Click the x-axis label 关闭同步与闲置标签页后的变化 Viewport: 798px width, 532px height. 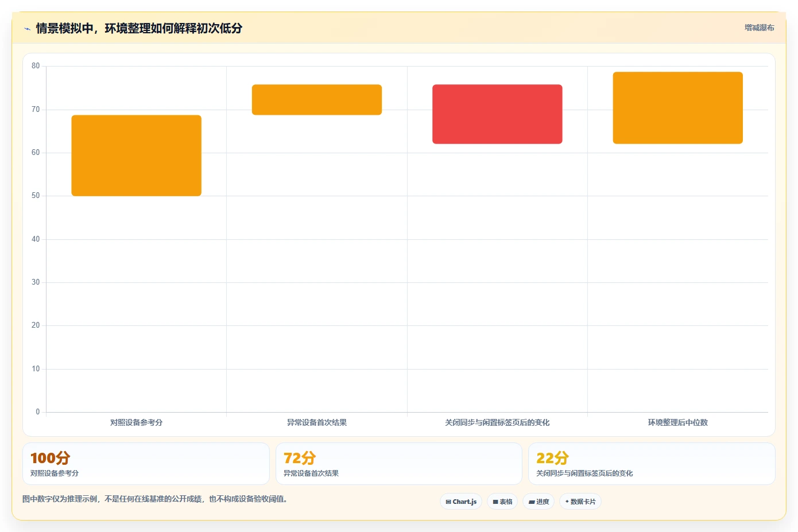[x=497, y=422]
